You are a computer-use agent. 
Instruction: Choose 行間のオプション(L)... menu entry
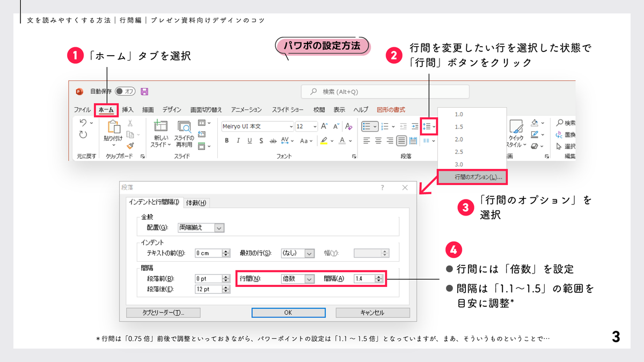[x=473, y=176]
